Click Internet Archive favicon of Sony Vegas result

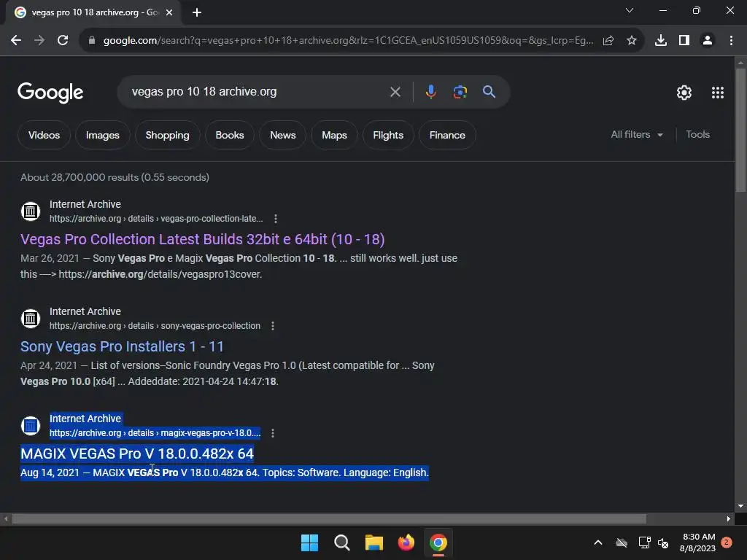click(31, 318)
